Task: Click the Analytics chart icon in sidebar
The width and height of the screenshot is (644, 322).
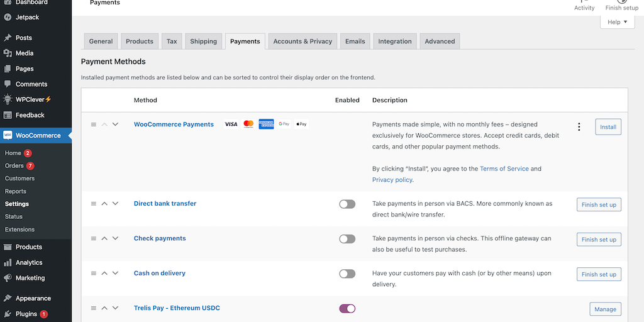Action: 8,262
